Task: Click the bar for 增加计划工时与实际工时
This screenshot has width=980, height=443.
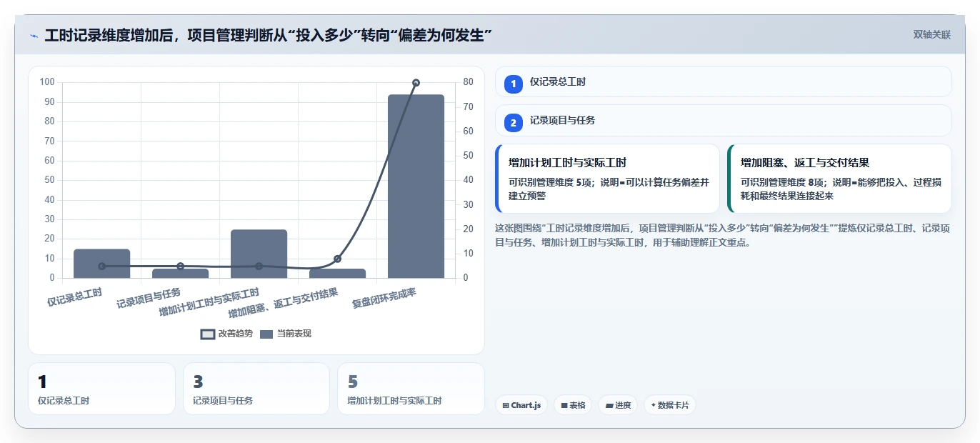Action: pos(259,254)
